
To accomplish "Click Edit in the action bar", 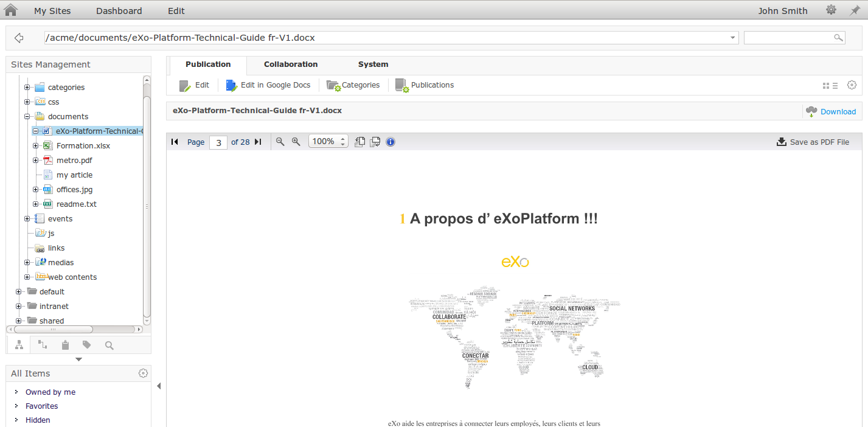I will click(x=194, y=85).
